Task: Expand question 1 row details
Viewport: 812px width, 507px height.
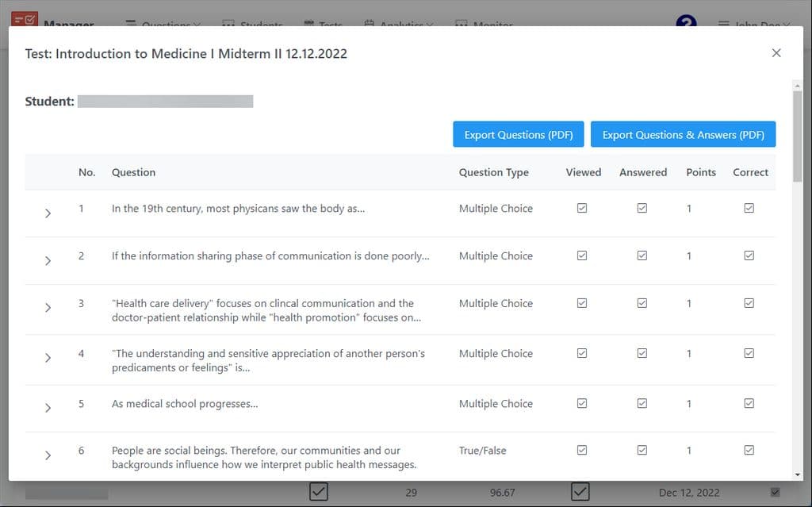Action: coord(48,213)
